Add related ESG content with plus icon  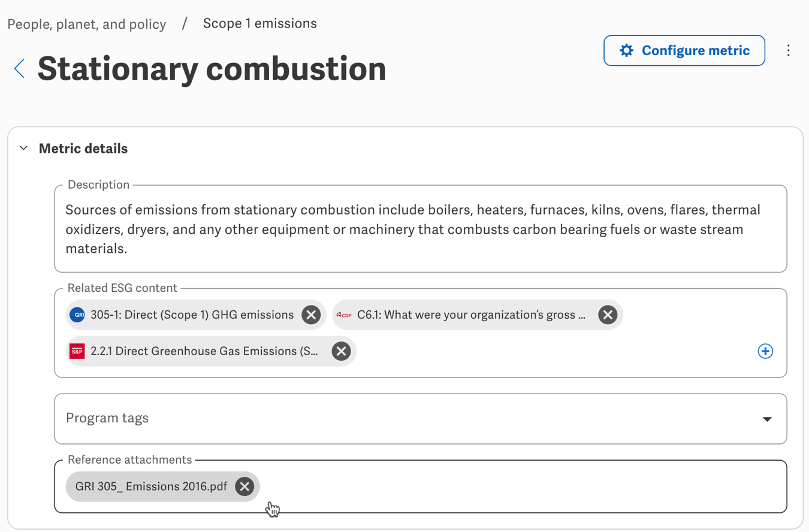765,351
